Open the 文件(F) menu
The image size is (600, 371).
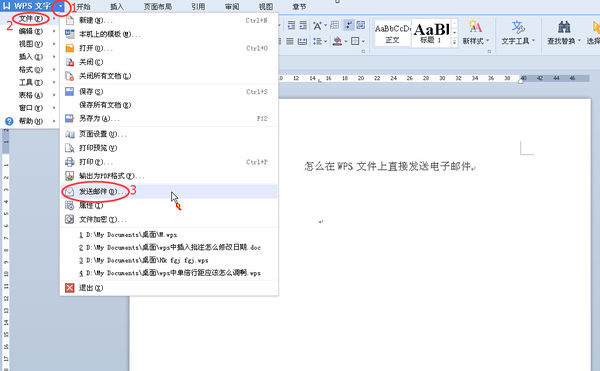(x=30, y=18)
